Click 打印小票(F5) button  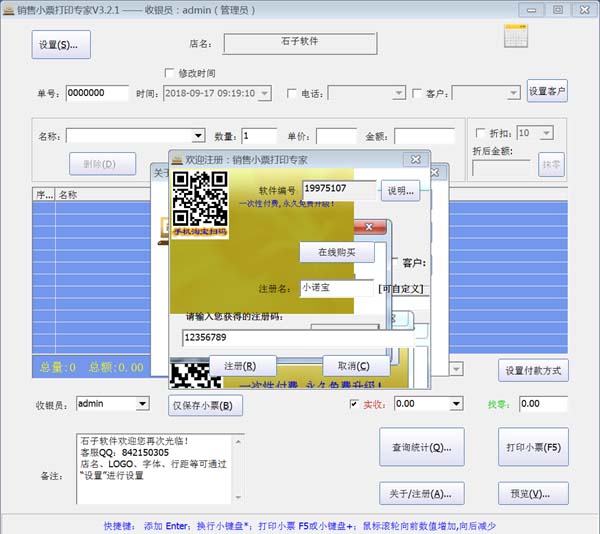(x=533, y=447)
